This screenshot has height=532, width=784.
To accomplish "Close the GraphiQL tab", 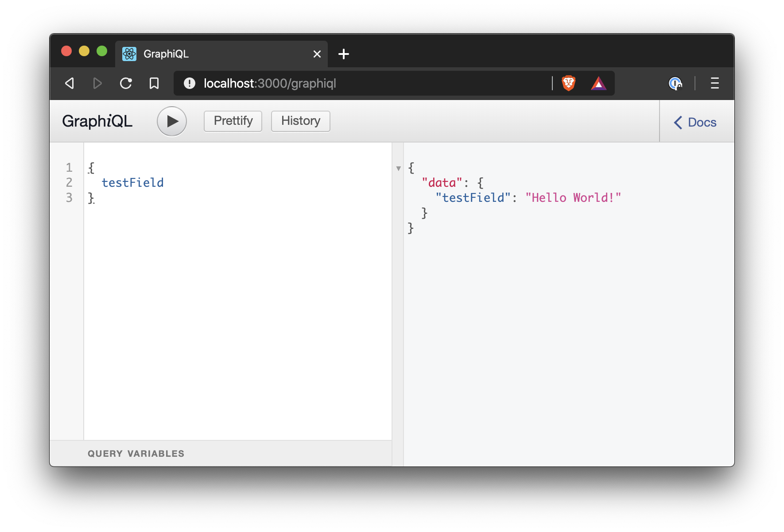I will pos(317,54).
